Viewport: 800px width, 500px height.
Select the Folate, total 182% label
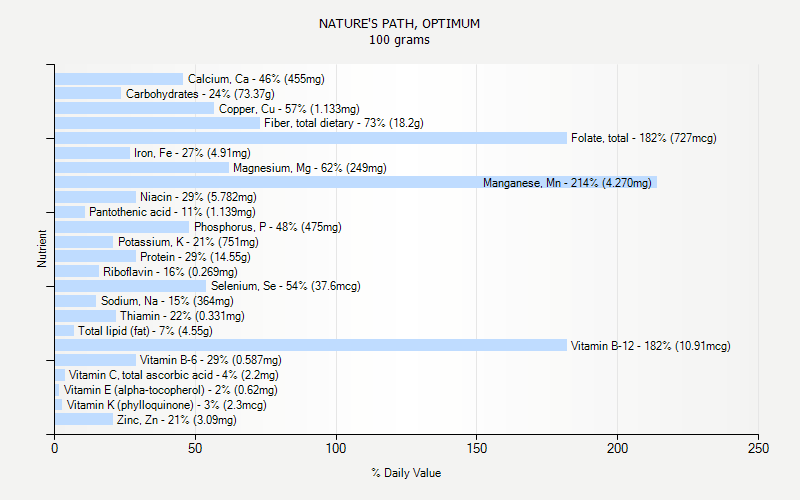[x=644, y=138]
